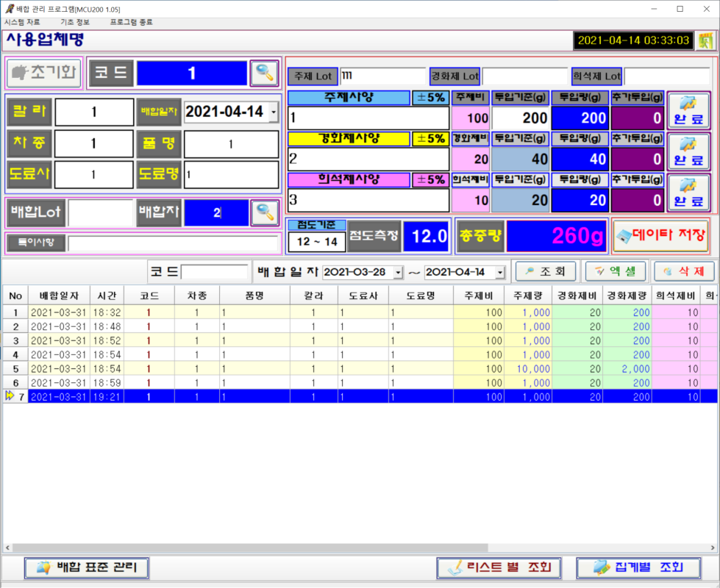This screenshot has width=720, height=588.
Task: Click the 총중량 260g display
Action: click(x=557, y=236)
